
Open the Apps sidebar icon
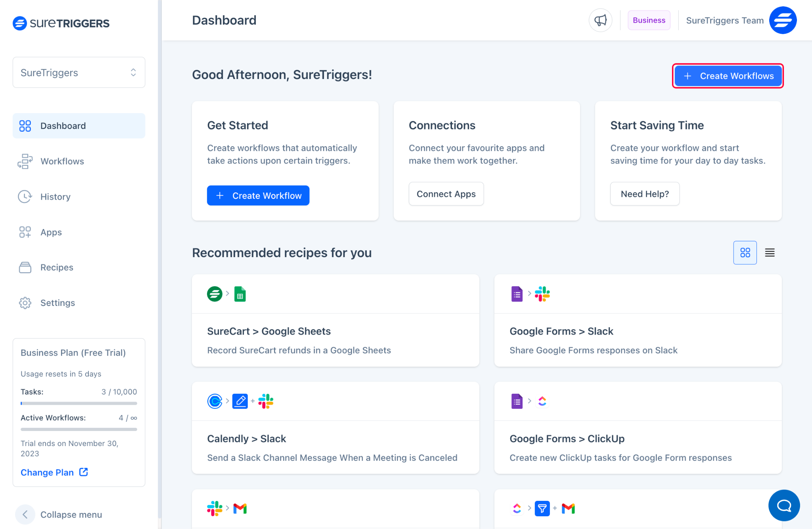tap(24, 232)
